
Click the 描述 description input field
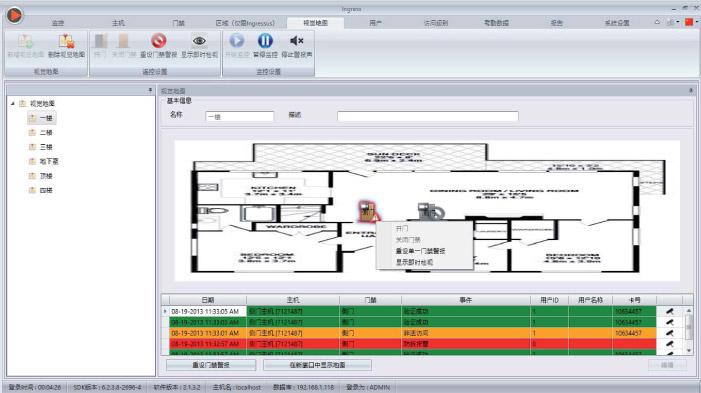427,116
